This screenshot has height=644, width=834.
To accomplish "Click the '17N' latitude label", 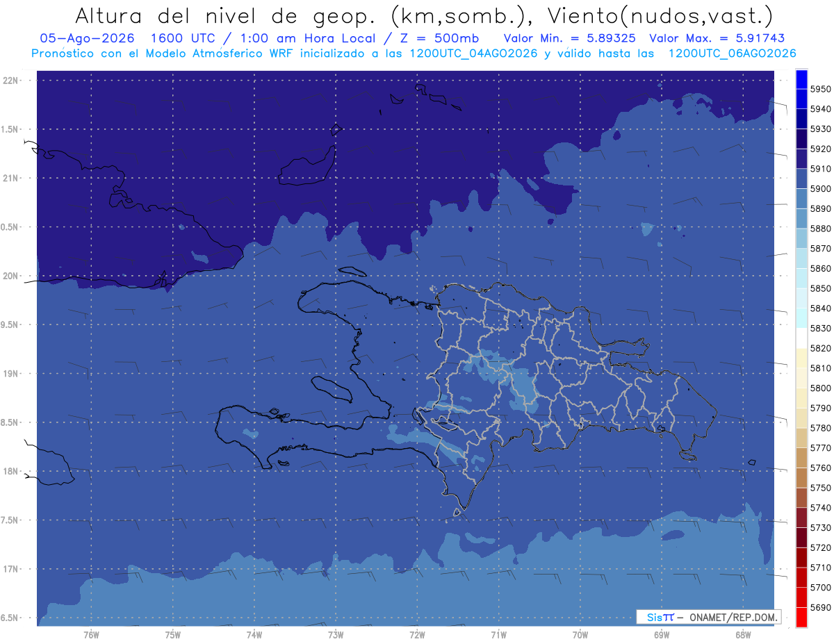I will coord(12,569).
